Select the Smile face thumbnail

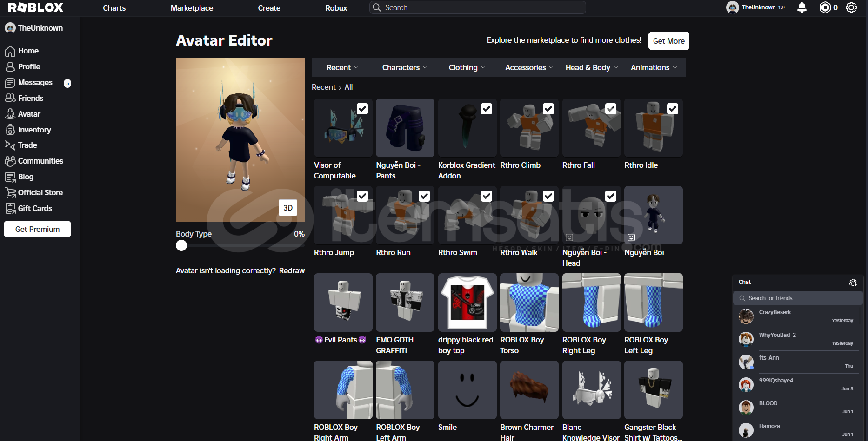(x=467, y=390)
